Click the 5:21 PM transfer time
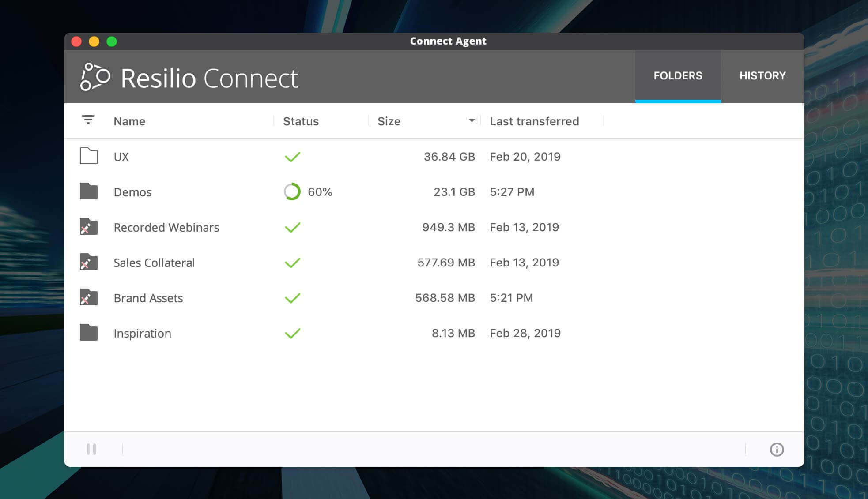The image size is (868, 499). click(x=511, y=298)
